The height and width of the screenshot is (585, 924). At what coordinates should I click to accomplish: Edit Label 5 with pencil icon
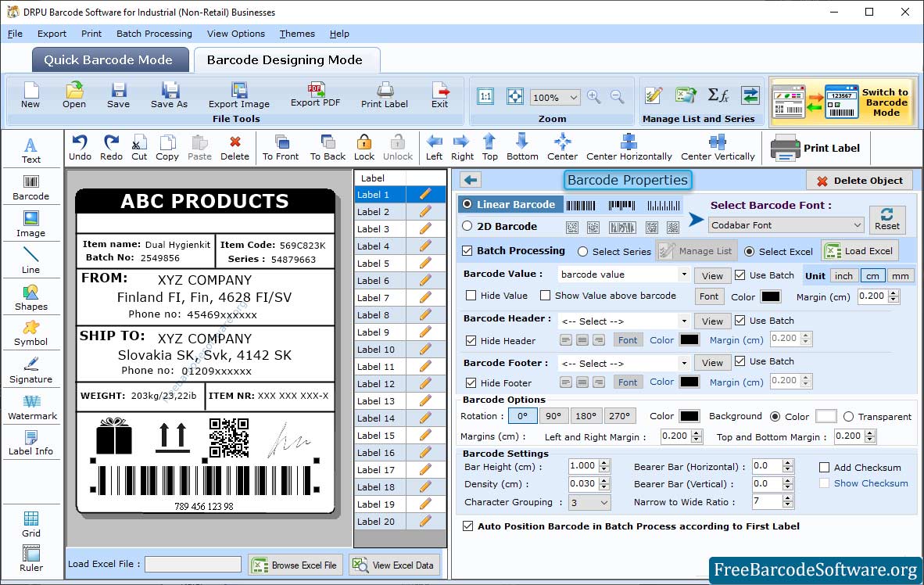pyautogui.click(x=425, y=263)
